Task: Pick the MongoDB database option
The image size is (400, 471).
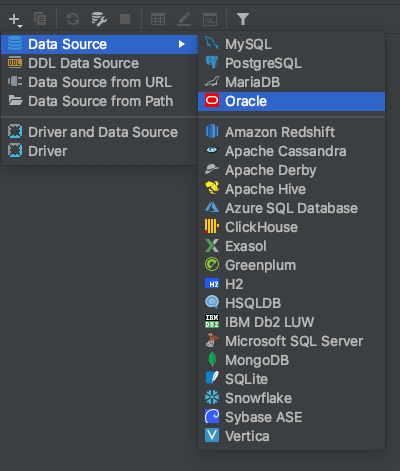Action: coord(291,360)
